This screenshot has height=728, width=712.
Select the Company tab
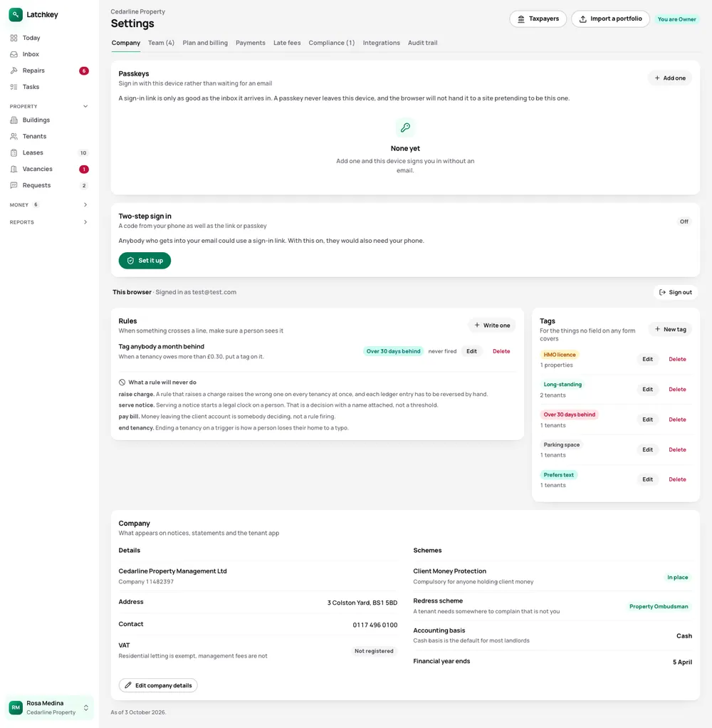point(126,43)
